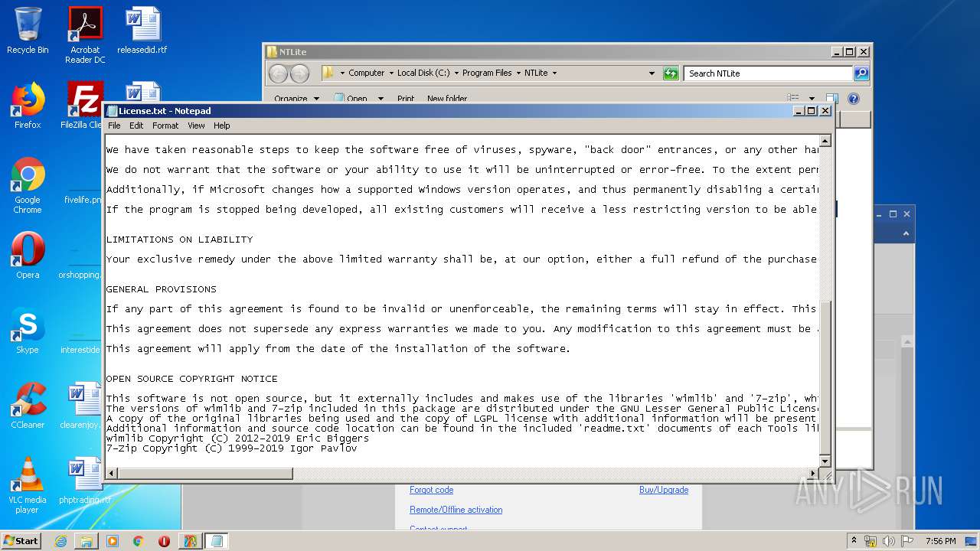This screenshot has height=551, width=980.
Task: Open Skype desktop shortcut
Action: pyautogui.click(x=28, y=331)
